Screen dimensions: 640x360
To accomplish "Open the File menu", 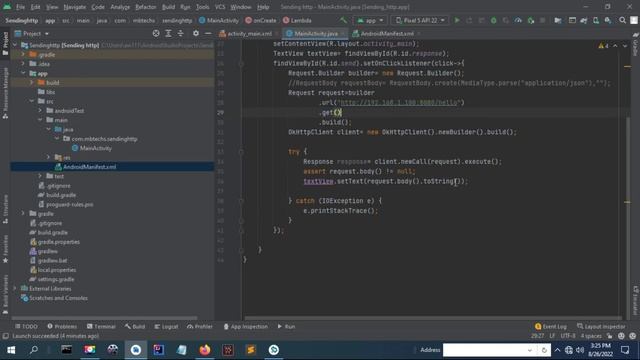I will pos(20,7).
